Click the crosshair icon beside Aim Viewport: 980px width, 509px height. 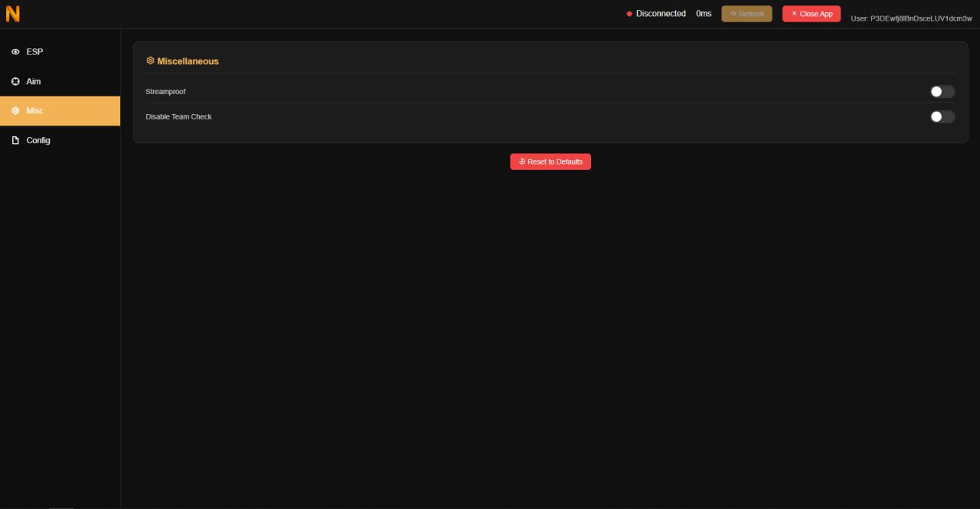[15, 81]
